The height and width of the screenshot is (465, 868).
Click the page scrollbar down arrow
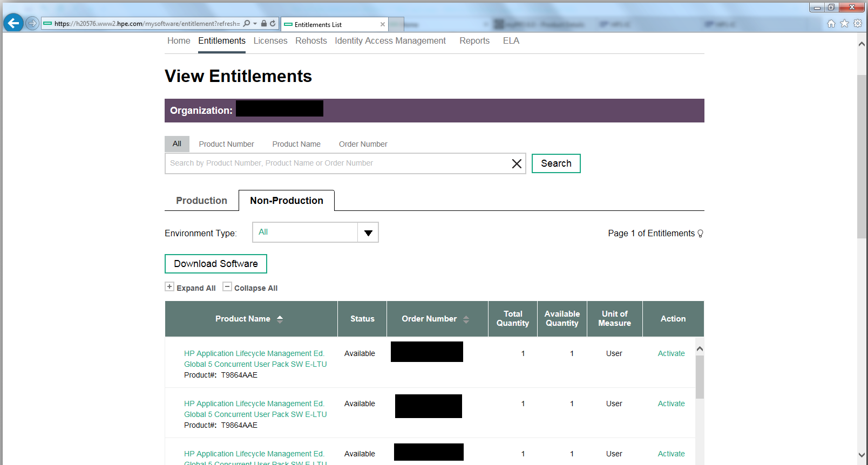[x=862, y=455]
